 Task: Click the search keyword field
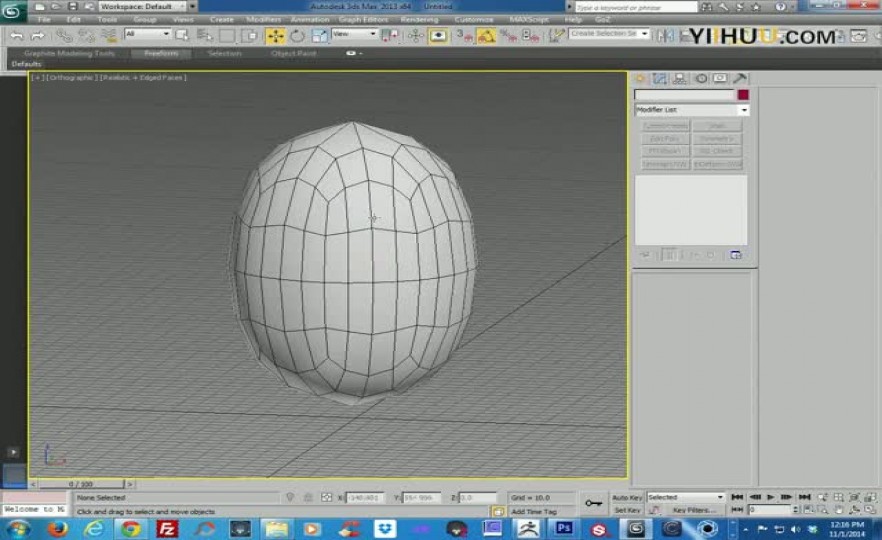(x=636, y=7)
